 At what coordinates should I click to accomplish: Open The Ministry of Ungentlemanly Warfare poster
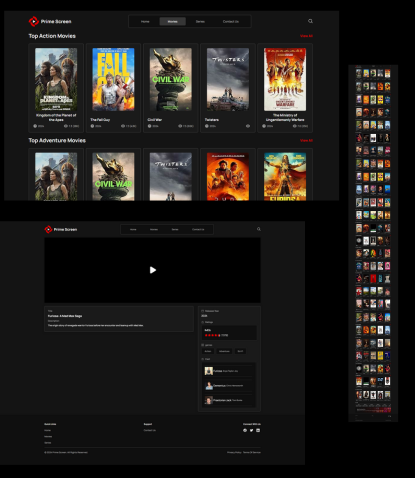[285, 79]
